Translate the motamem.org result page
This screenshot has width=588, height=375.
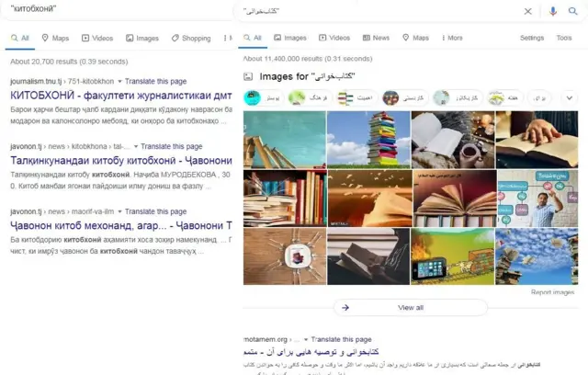pyautogui.click(x=341, y=340)
